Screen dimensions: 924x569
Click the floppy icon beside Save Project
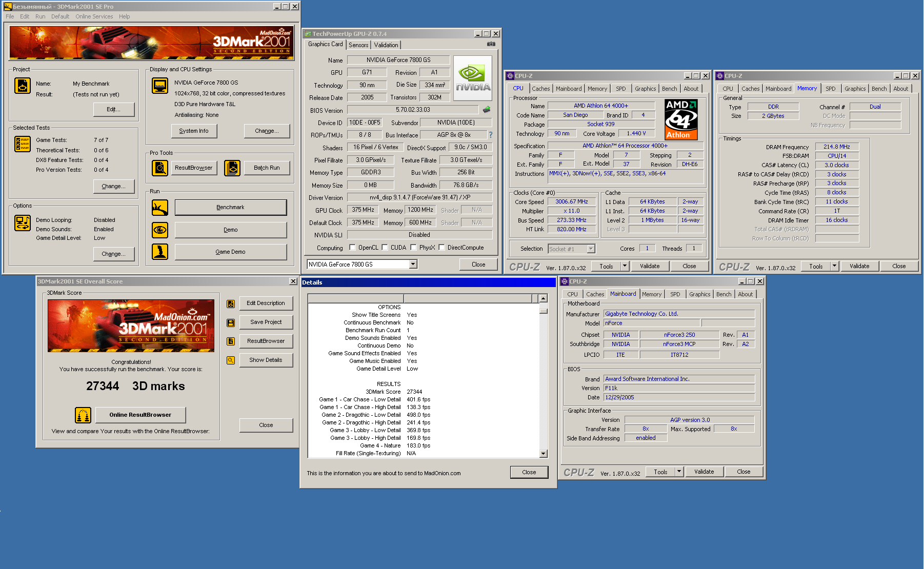click(231, 322)
